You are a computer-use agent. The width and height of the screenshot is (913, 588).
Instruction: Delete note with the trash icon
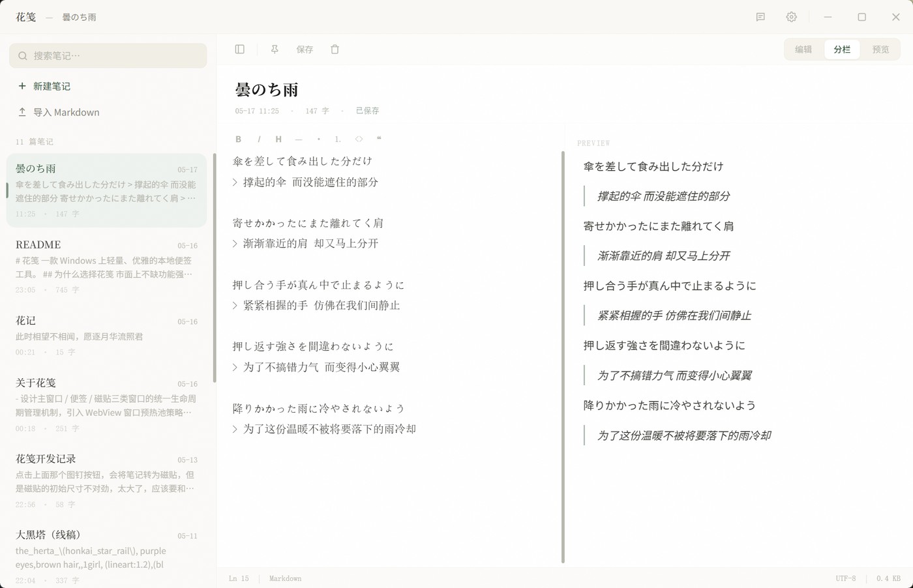click(x=335, y=50)
